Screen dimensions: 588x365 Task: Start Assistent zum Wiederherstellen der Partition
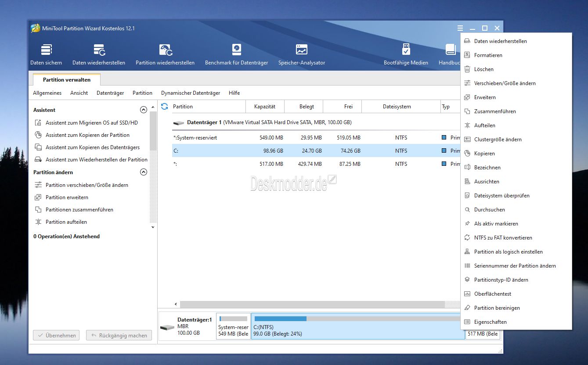[91, 160]
